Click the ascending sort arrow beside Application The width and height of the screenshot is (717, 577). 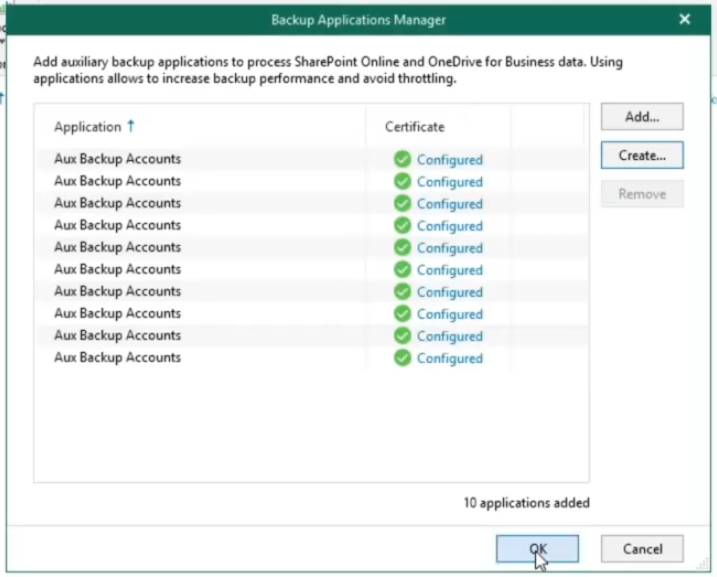[x=131, y=125]
